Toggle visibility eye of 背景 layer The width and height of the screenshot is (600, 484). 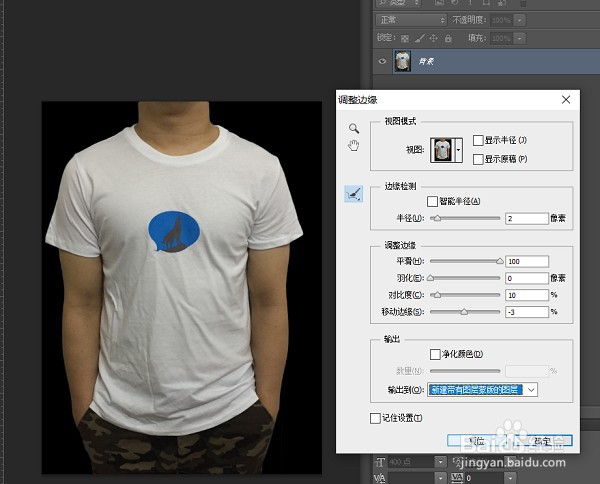(x=382, y=61)
